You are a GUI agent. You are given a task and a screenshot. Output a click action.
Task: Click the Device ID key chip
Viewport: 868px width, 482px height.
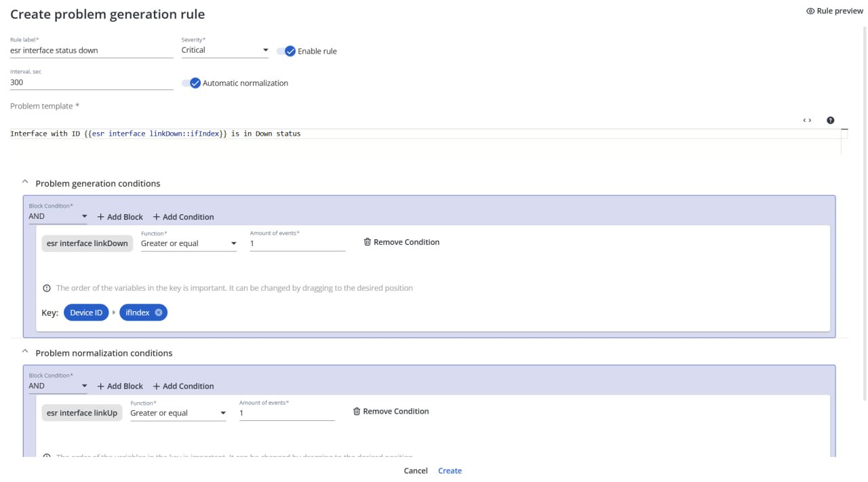tap(86, 313)
